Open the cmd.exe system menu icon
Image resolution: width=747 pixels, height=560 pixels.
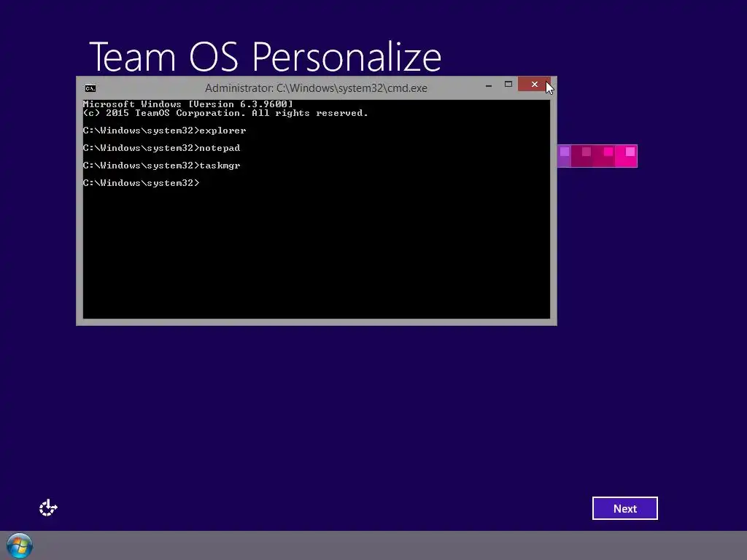tap(90, 88)
